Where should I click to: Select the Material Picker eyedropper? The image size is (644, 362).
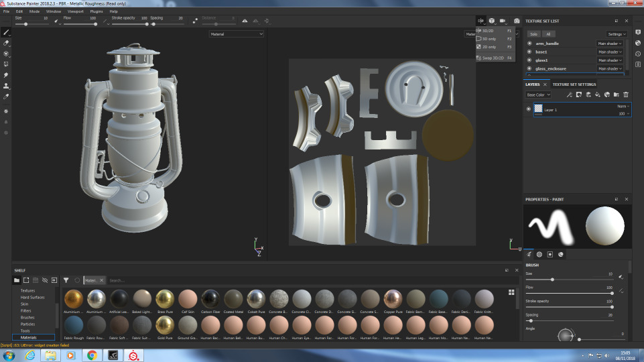[6, 97]
